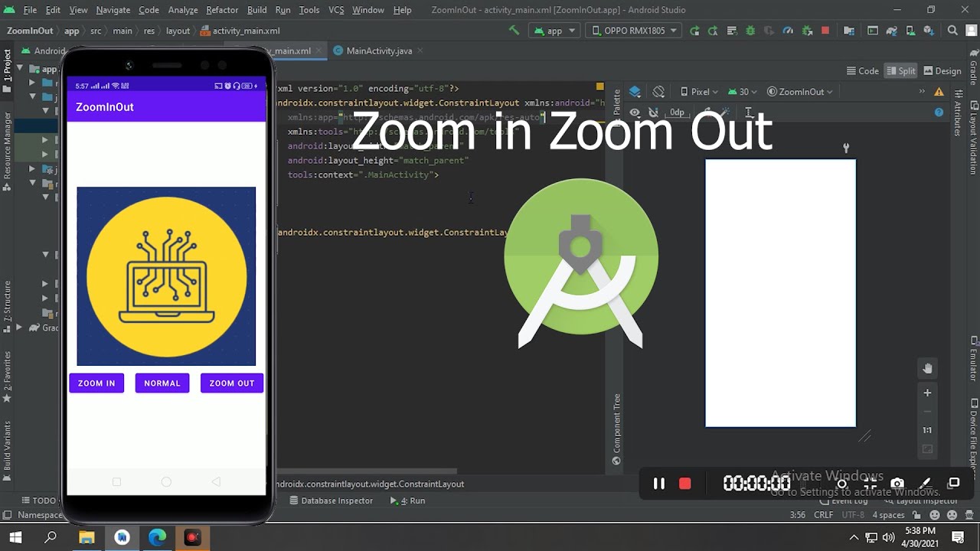Pause the screen recording
The image size is (980, 551).
tap(658, 484)
